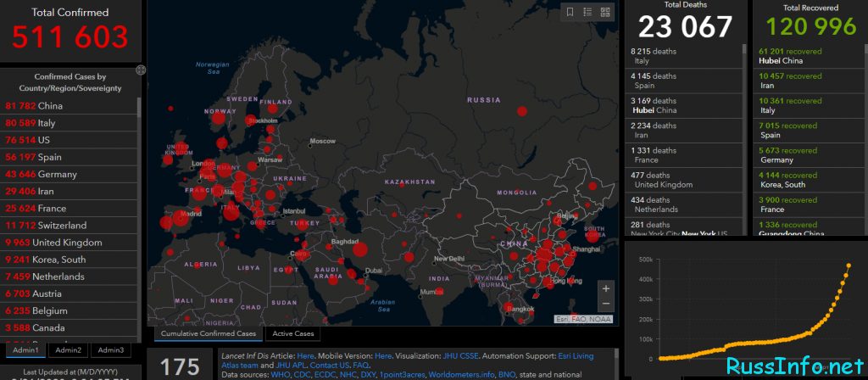
Task: Open the ECDC data source link
Action: pyautogui.click(x=325, y=375)
